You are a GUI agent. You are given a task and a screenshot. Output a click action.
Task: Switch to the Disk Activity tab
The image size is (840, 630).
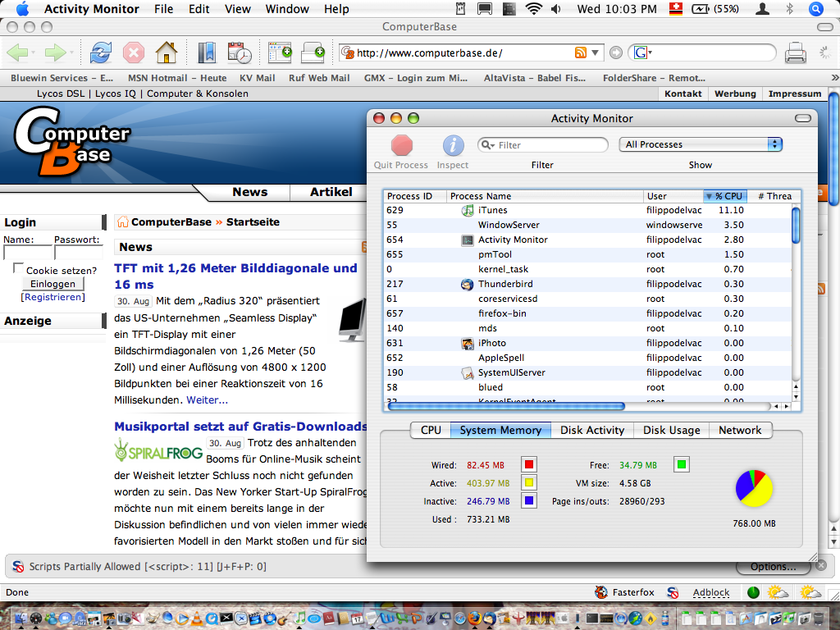pyautogui.click(x=592, y=430)
